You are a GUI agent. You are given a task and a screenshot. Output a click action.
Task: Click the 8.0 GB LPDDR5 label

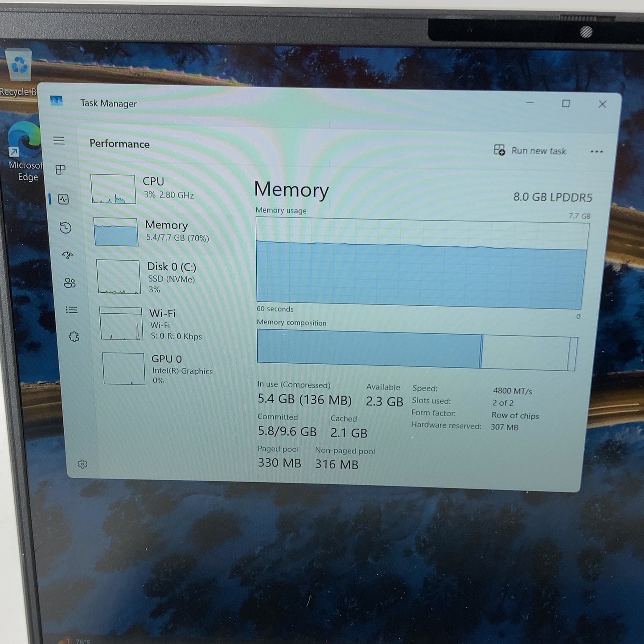click(x=553, y=197)
